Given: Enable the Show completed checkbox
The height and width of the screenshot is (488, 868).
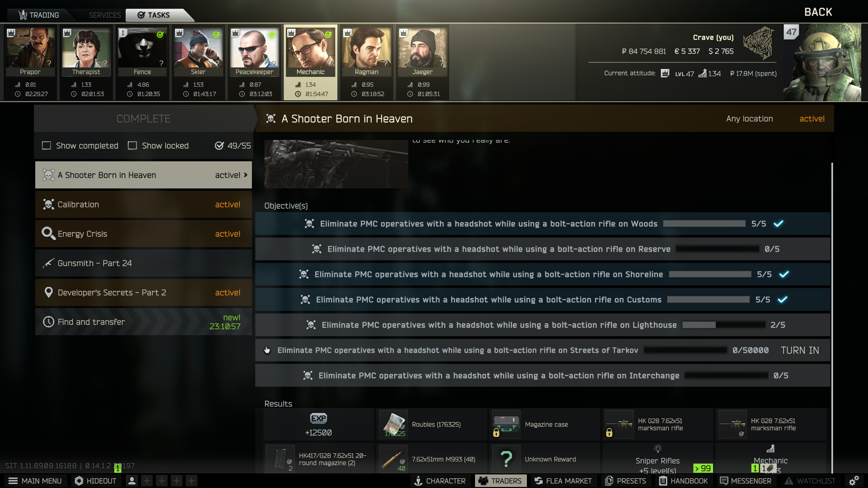Looking at the screenshot, I should point(46,146).
